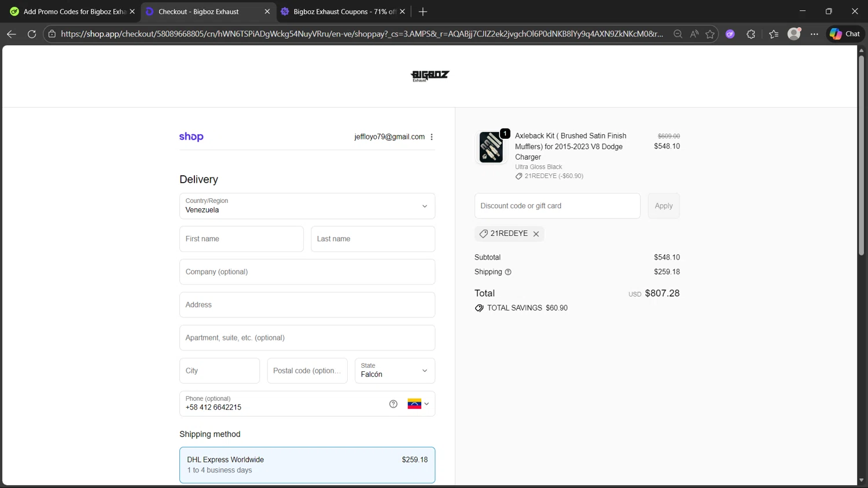The width and height of the screenshot is (868, 488).
Task: Expand the State dropdown showing Falcón
Action: click(395, 371)
